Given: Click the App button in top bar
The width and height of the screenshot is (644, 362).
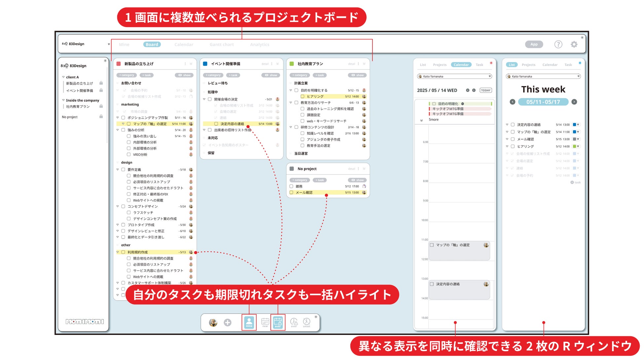Looking at the screenshot, I should [x=534, y=44].
